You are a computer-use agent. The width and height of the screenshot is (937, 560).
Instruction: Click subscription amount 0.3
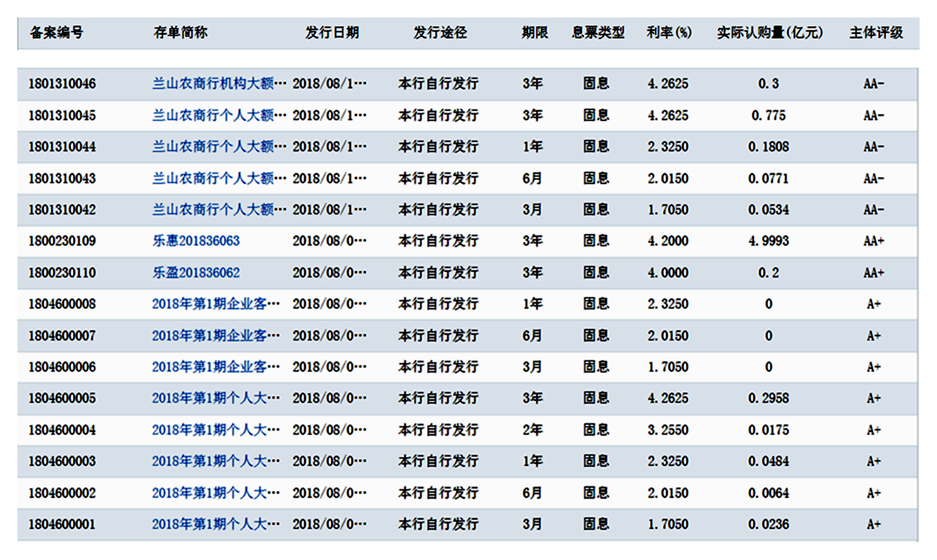(x=769, y=84)
